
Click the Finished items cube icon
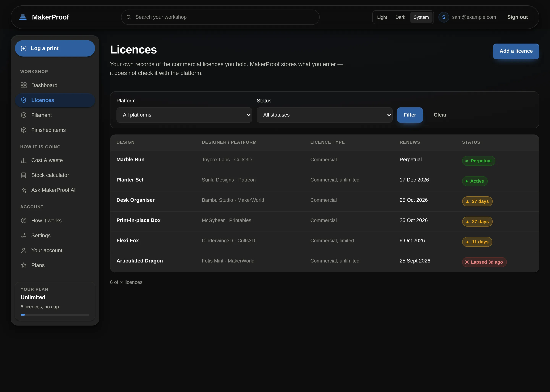point(24,130)
